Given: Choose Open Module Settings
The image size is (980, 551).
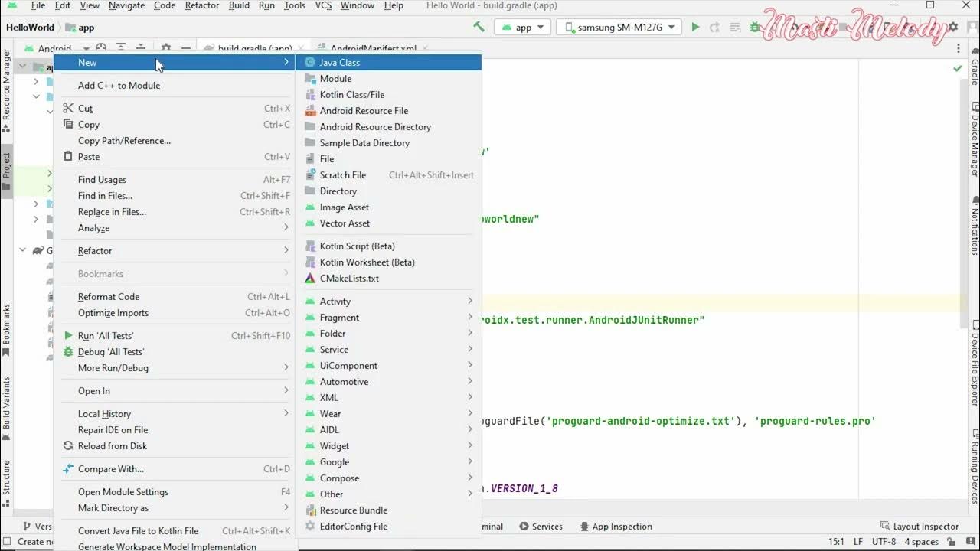Looking at the screenshot, I should 175,492.
